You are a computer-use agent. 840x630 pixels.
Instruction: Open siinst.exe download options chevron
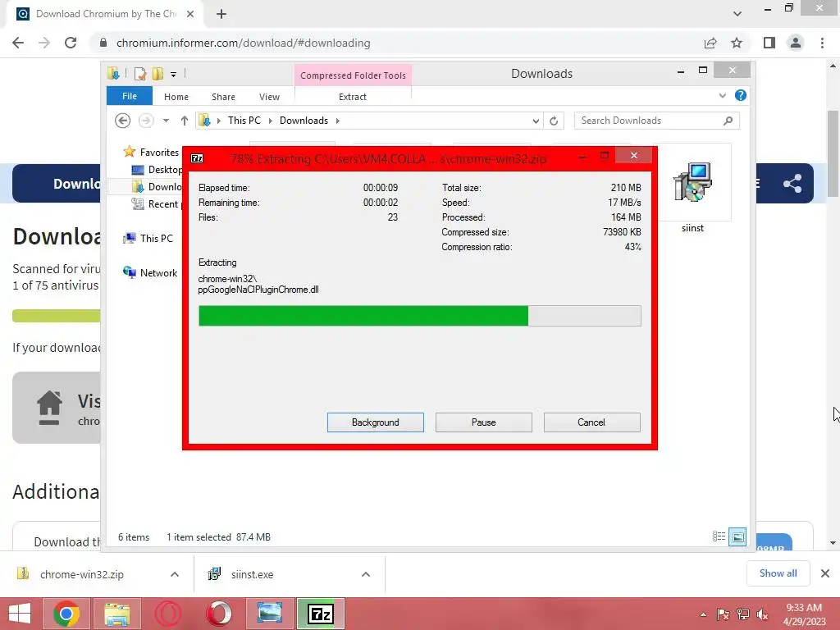[366, 574]
